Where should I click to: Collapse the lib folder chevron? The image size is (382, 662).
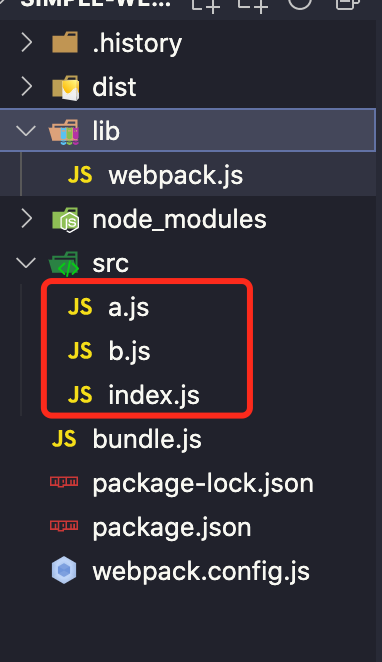tap(26, 131)
